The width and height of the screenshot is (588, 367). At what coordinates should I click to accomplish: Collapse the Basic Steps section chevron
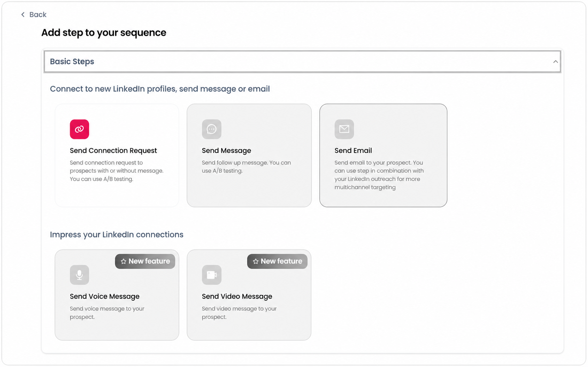click(x=555, y=61)
